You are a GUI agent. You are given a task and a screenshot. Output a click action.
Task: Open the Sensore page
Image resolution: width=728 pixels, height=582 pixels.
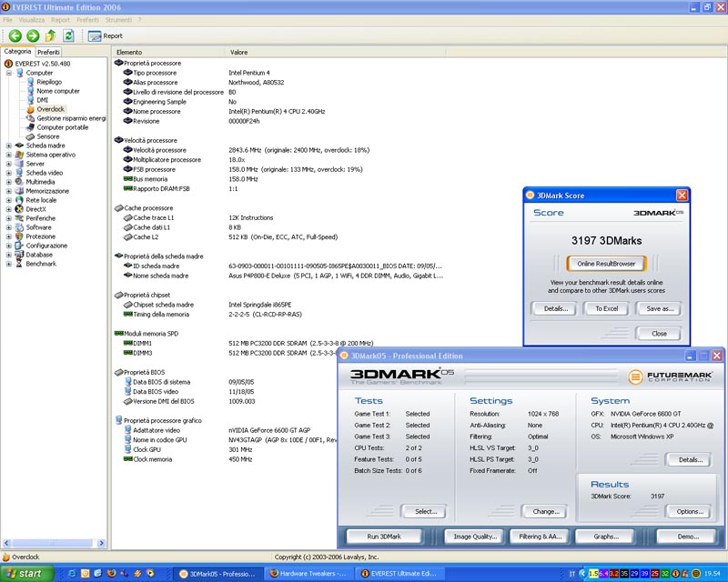pyautogui.click(x=48, y=136)
